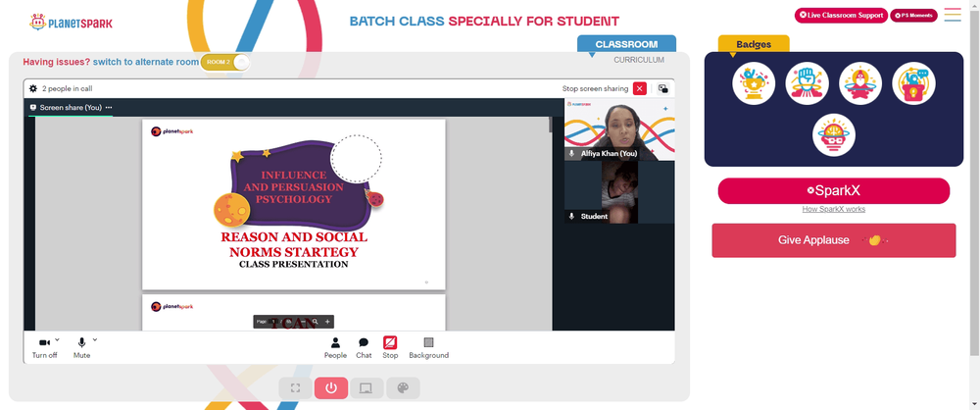Click the fullscreen expand button
The width and height of the screenshot is (980, 410).
click(296, 388)
